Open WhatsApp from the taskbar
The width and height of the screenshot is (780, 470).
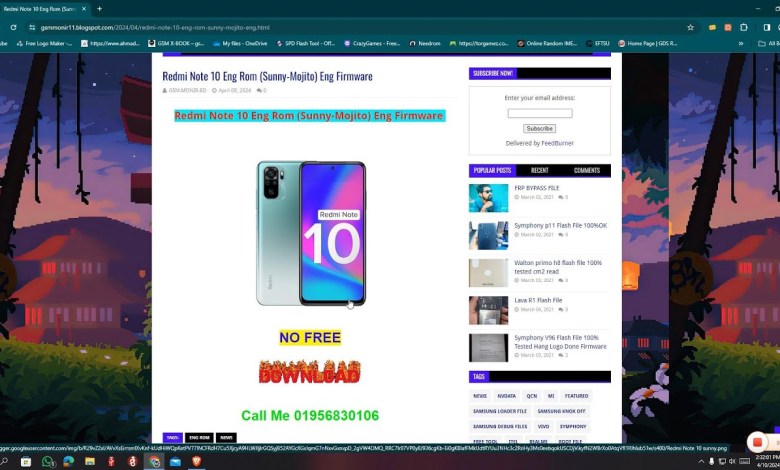(47, 462)
